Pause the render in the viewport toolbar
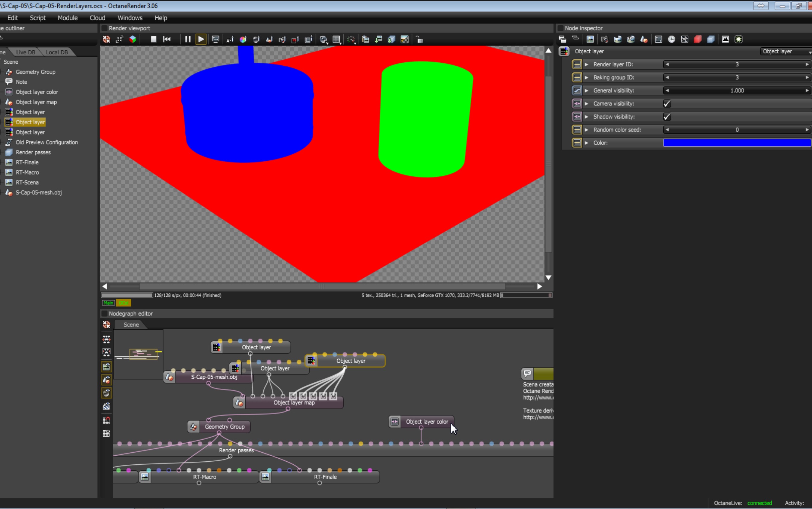This screenshot has width=812, height=509. 188,40
